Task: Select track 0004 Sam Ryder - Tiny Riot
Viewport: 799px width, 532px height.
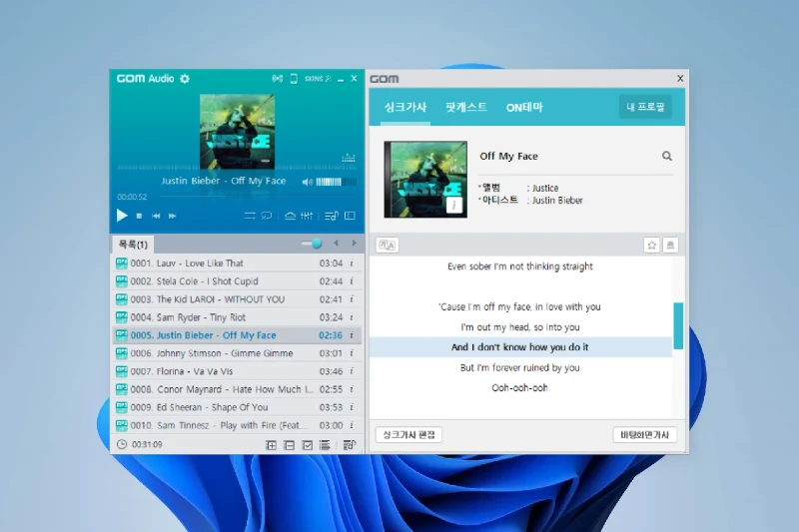Action: click(x=236, y=317)
